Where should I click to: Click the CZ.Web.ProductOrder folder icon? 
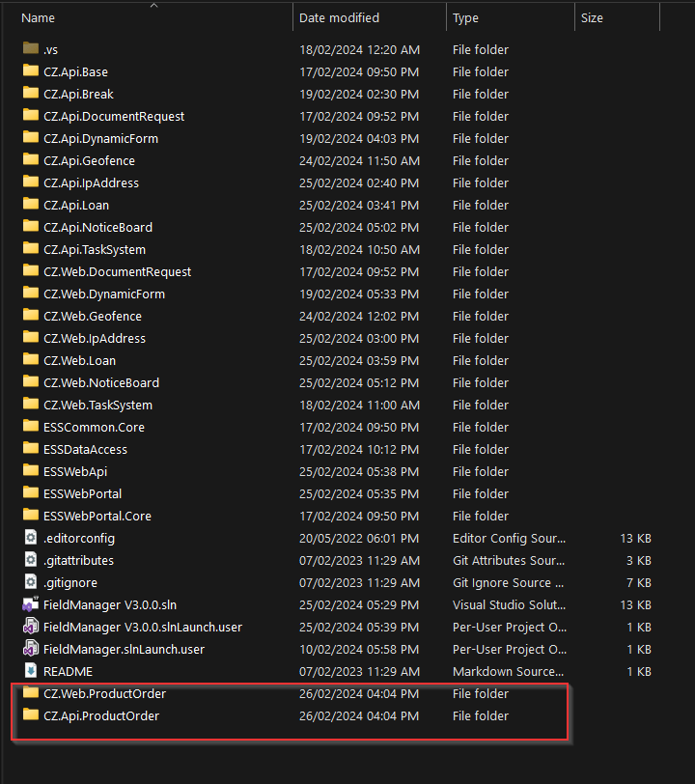[x=31, y=692]
